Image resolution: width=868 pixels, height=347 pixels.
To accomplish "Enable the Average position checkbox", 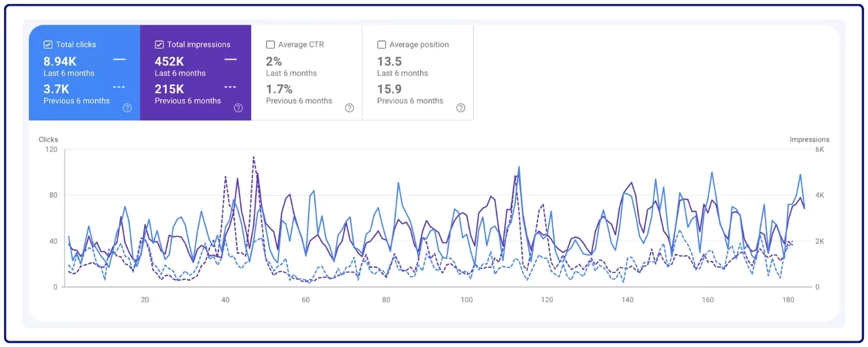I will [381, 45].
